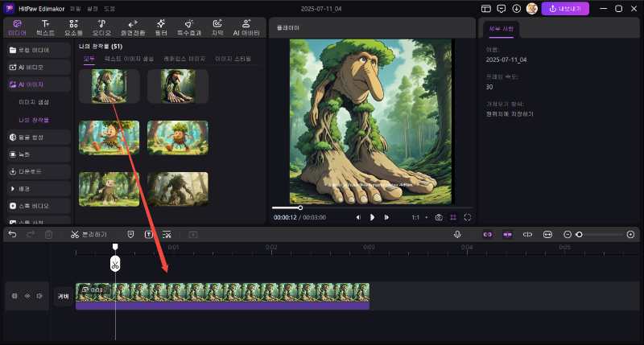Image resolution: width=644 pixels, height=345 pixels.
Task: Open the Elements tab
Action: (x=73, y=28)
